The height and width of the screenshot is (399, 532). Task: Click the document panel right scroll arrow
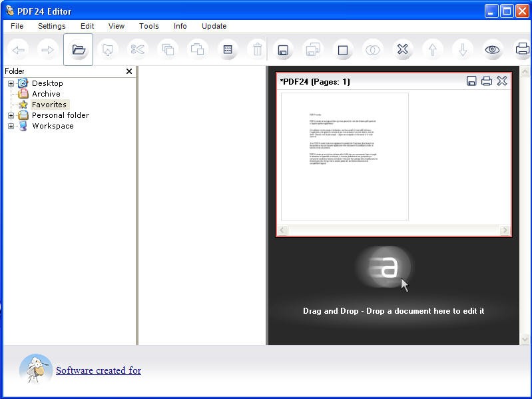pyautogui.click(x=505, y=230)
